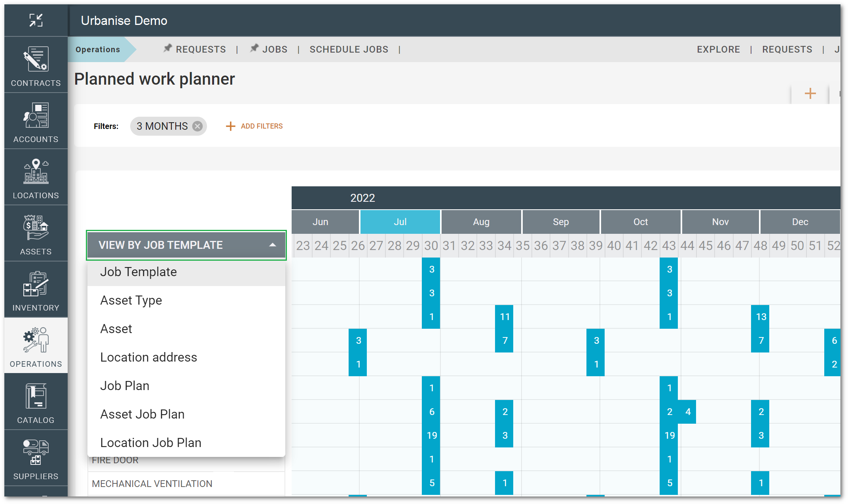Go to Locations in the sidebar

pos(36,178)
